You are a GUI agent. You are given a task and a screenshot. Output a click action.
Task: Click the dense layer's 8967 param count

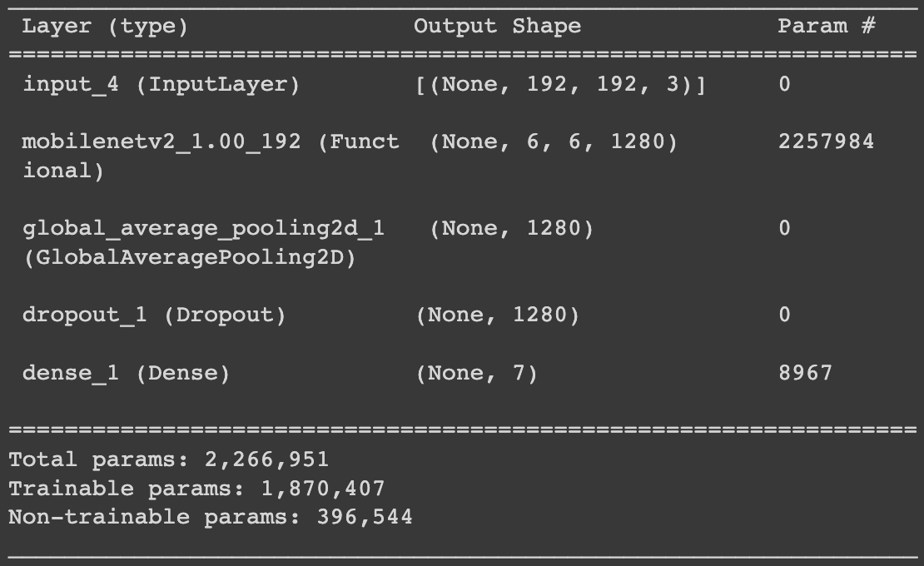805,373
